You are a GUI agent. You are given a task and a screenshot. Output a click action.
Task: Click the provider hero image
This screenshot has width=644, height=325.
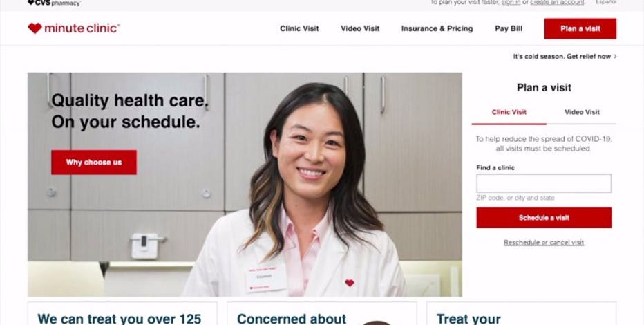tap(245, 185)
